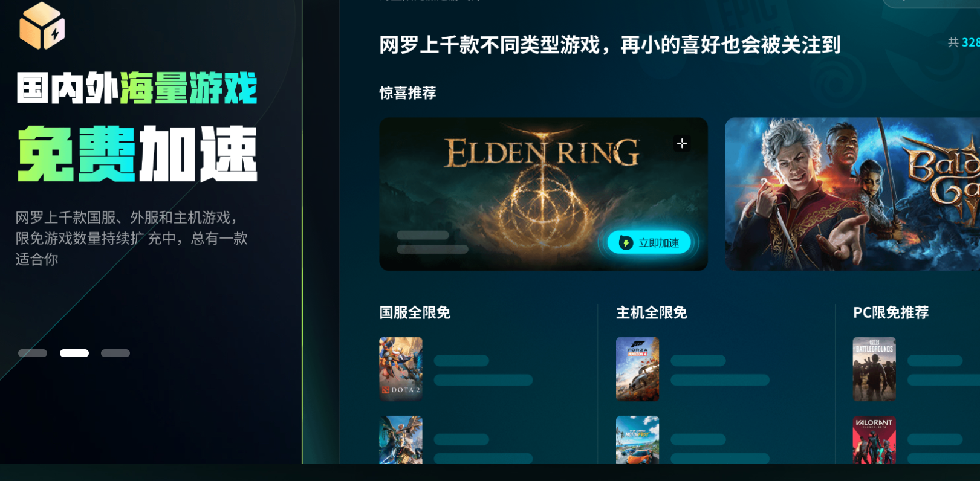Open the game icon below DOTA 2
Viewport: 980px width, 481px height.
click(x=401, y=440)
